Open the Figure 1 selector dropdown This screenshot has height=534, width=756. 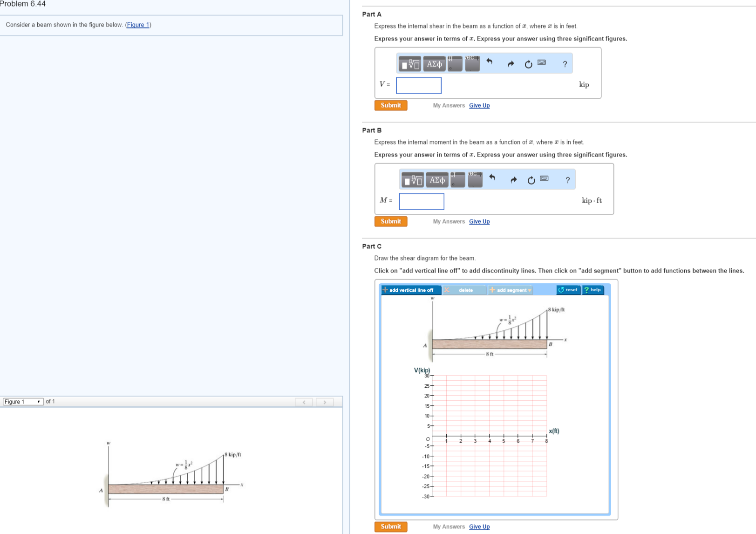[x=23, y=402]
